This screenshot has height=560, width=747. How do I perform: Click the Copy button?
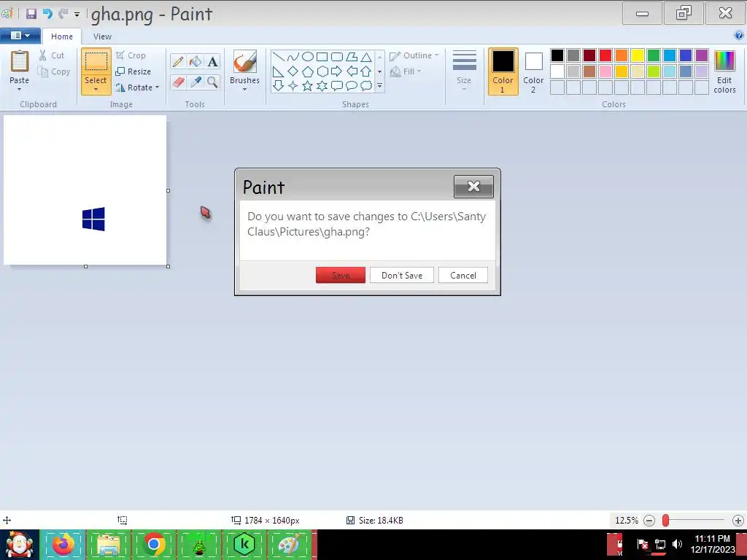point(54,71)
